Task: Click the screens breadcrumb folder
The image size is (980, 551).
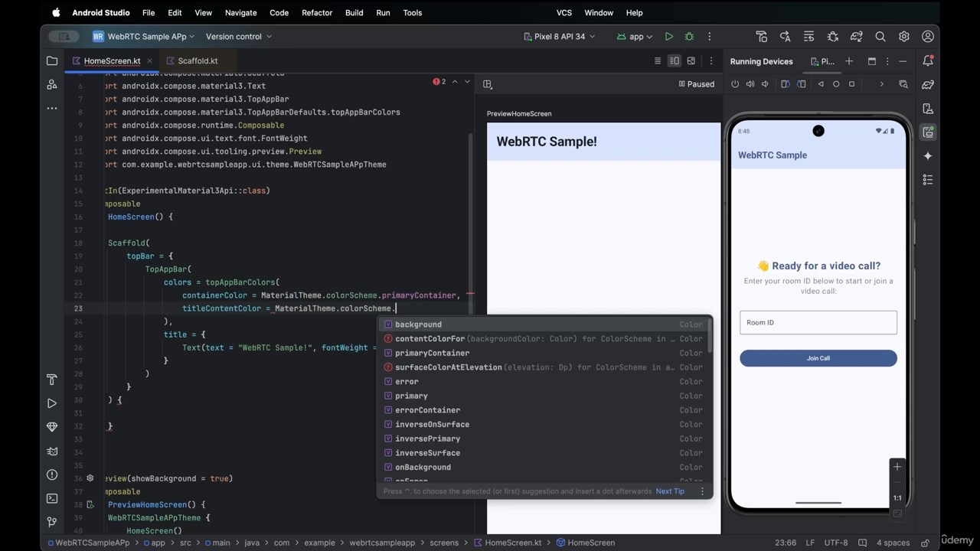Action: coord(444,543)
